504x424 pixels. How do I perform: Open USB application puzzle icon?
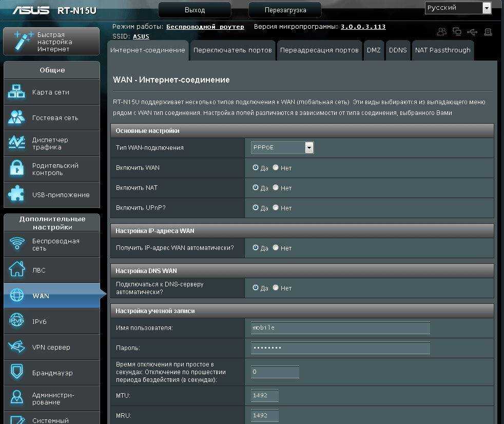(16, 195)
